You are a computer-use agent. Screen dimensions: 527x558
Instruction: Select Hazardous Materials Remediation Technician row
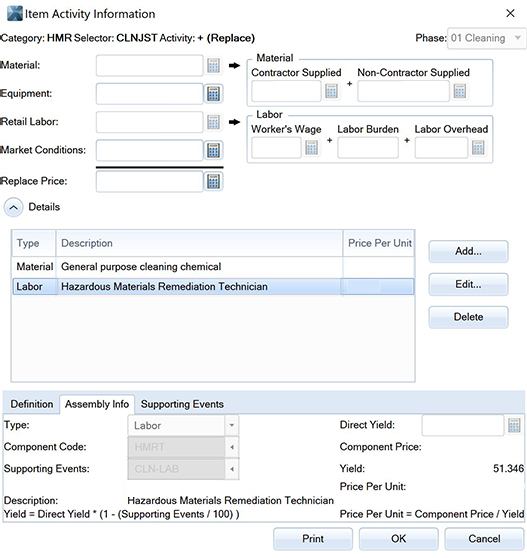213,287
